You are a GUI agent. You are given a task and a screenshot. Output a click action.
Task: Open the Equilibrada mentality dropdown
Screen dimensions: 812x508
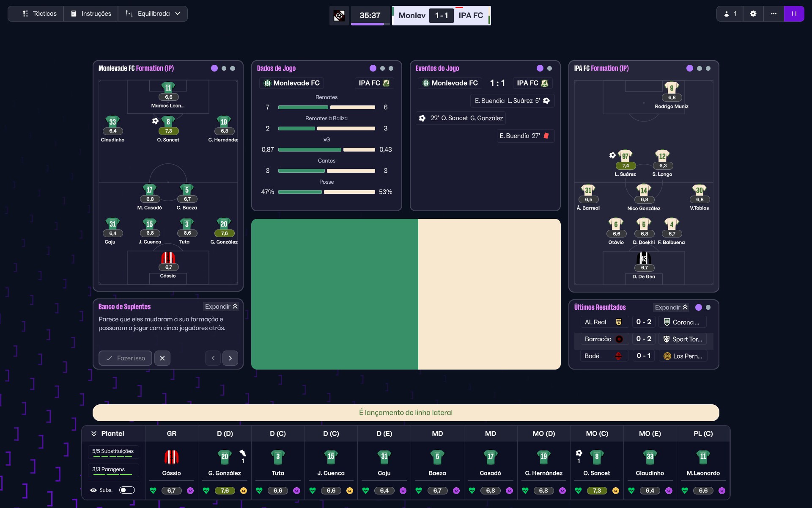(153, 14)
